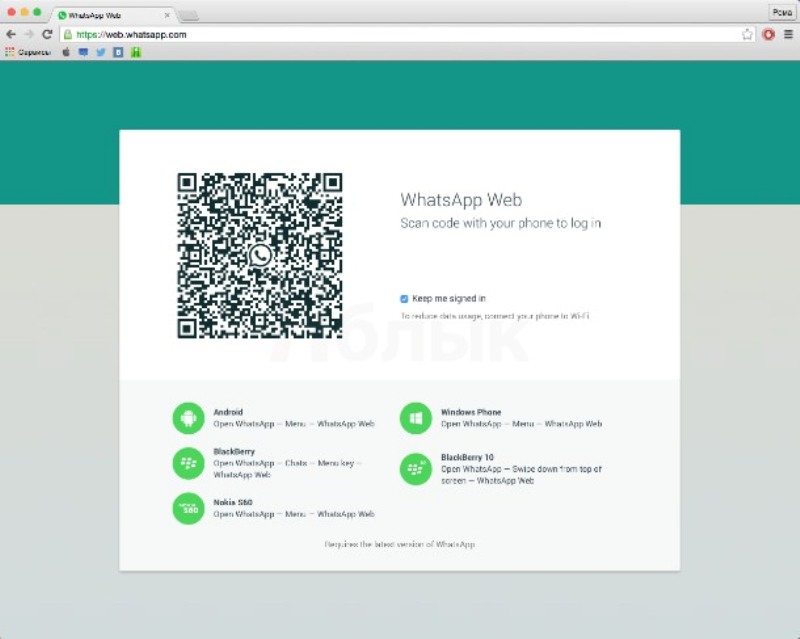
Task: Click the green padlock security icon
Action: coord(68,35)
